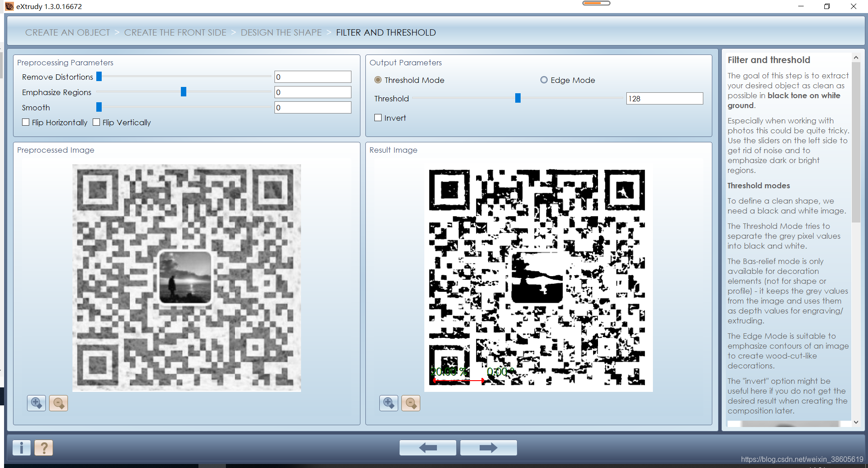Screen dimensions: 868x468
Task: Click the help panel scrollbar thumb
Action: tap(856, 142)
